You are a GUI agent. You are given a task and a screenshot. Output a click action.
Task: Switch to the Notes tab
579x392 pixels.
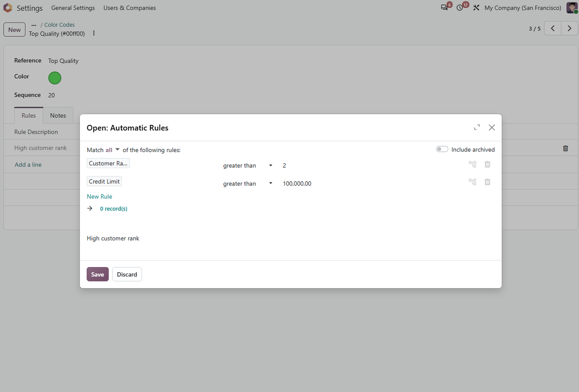(58, 116)
